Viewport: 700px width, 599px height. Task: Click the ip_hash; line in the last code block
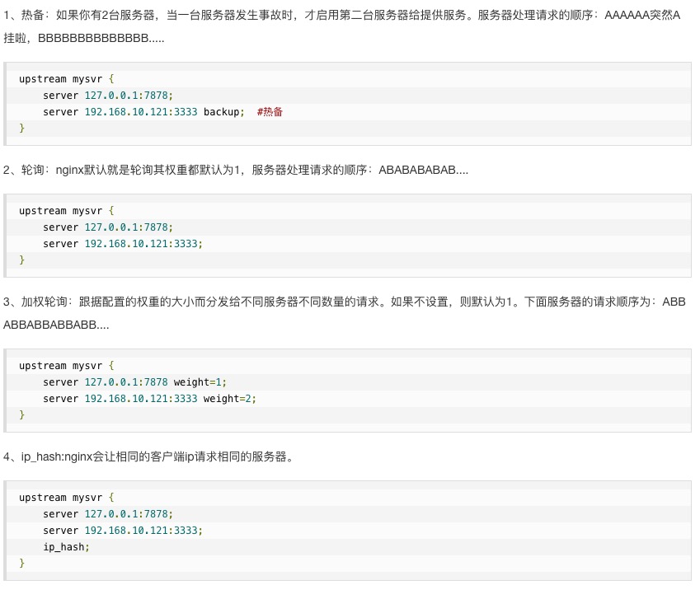click(66, 547)
